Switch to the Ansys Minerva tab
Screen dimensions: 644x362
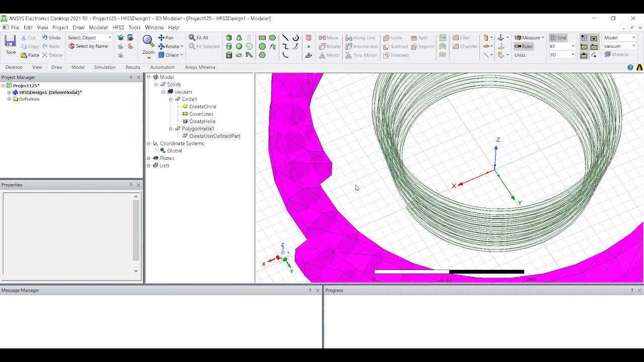(x=200, y=67)
